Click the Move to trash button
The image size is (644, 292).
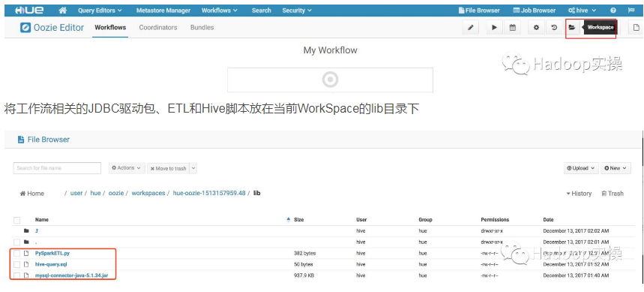(x=169, y=168)
